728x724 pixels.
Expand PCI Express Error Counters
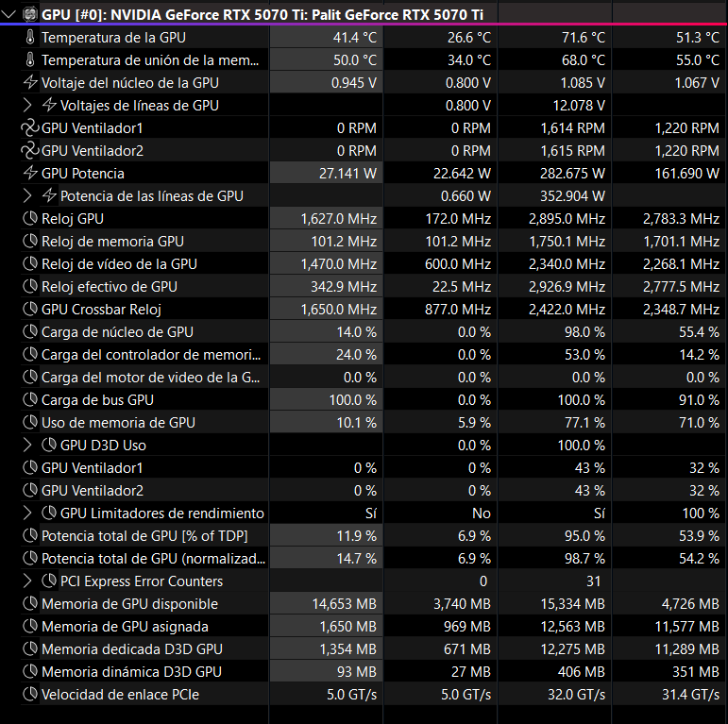(27, 581)
